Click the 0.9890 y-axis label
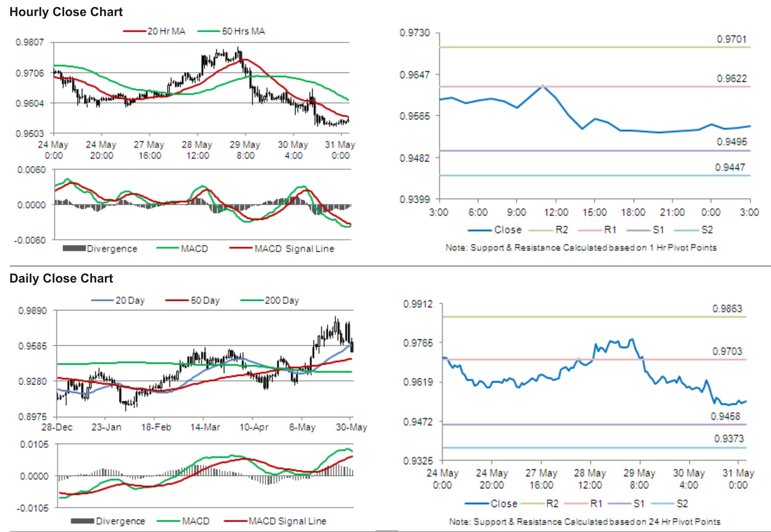771x532 pixels. (x=32, y=311)
